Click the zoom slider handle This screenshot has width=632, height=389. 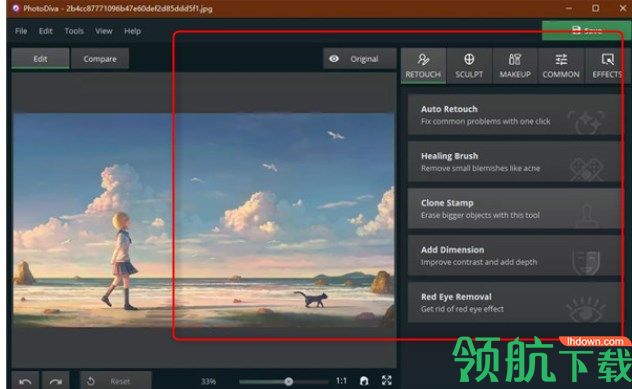pos(289,381)
